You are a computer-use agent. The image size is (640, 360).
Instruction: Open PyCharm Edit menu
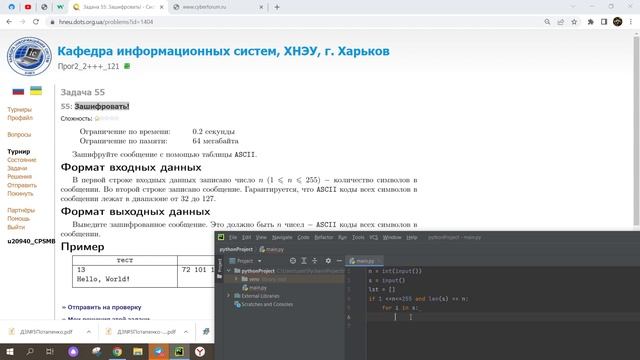click(x=247, y=237)
